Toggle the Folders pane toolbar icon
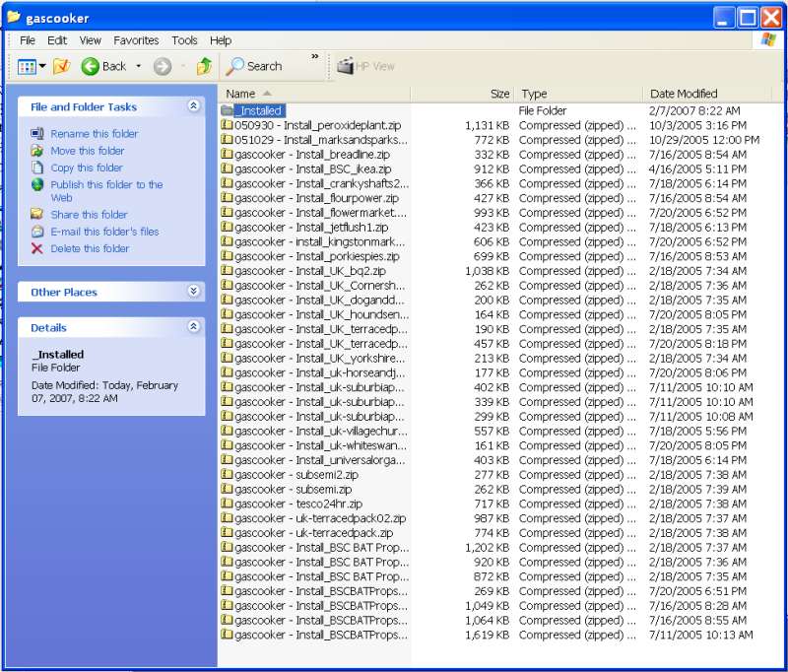The height and width of the screenshot is (672, 788). tap(61, 66)
